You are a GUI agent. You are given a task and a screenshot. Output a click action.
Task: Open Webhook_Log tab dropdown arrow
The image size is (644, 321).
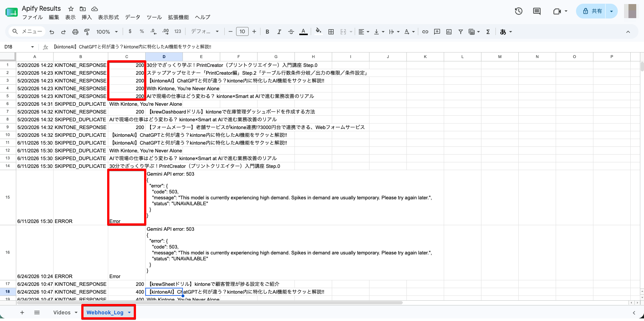click(129, 312)
